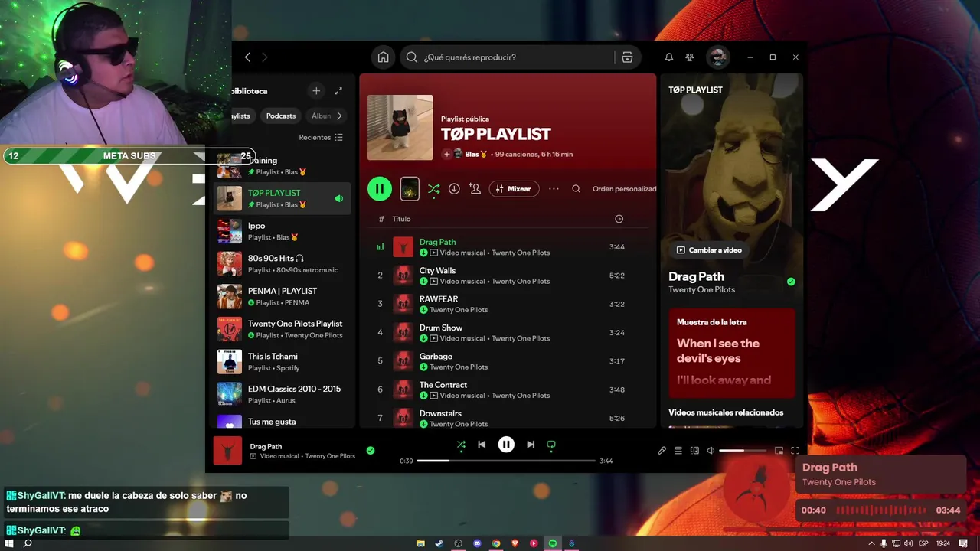The height and width of the screenshot is (551, 980).
Task: Open the playlist video preview thumbnail
Action: click(x=410, y=189)
